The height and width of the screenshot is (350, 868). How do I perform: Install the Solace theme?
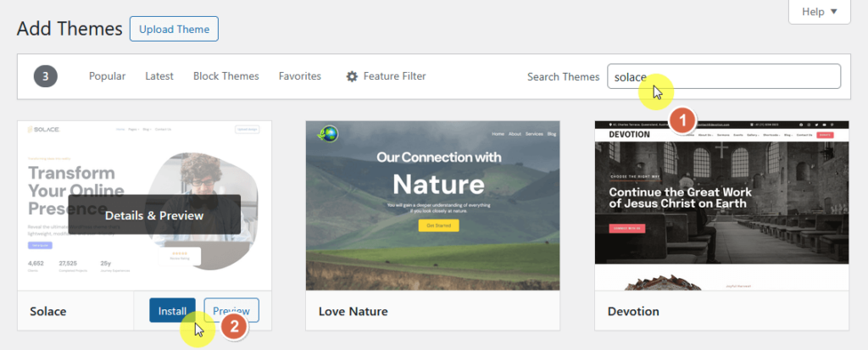(x=172, y=311)
